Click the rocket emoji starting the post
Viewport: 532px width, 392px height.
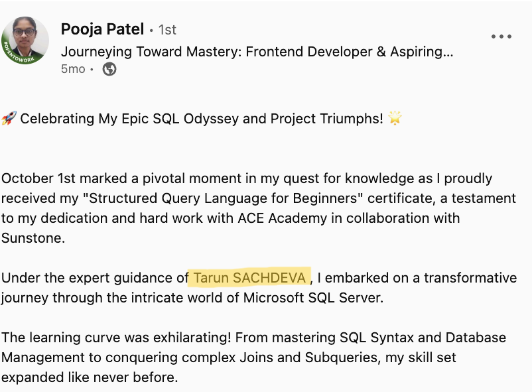tap(9, 119)
